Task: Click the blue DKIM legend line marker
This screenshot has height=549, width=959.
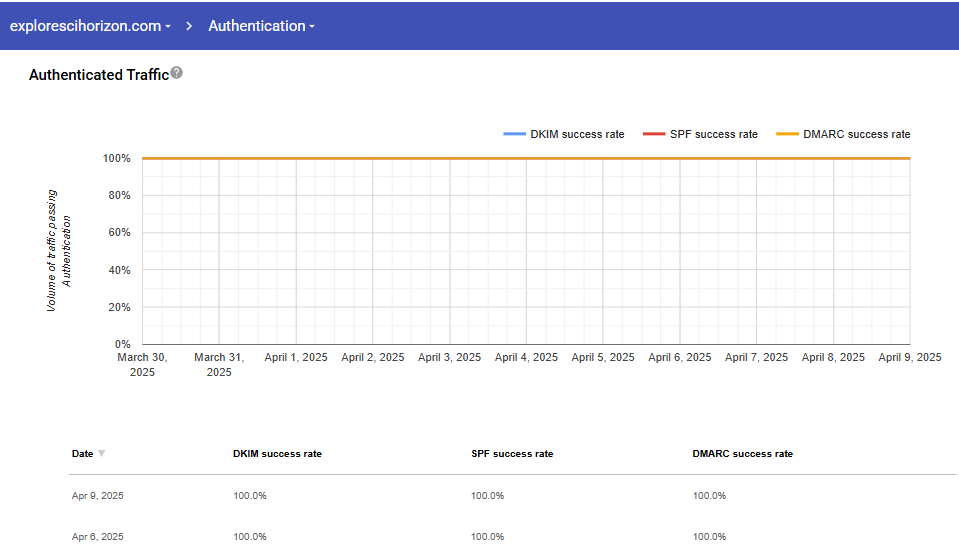Action: click(x=514, y=134)
